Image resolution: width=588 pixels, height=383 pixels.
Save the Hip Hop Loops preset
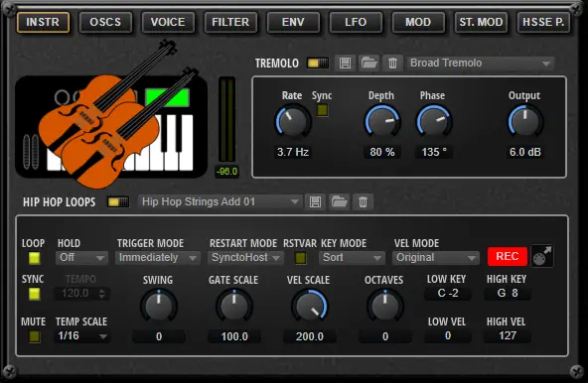315,202
